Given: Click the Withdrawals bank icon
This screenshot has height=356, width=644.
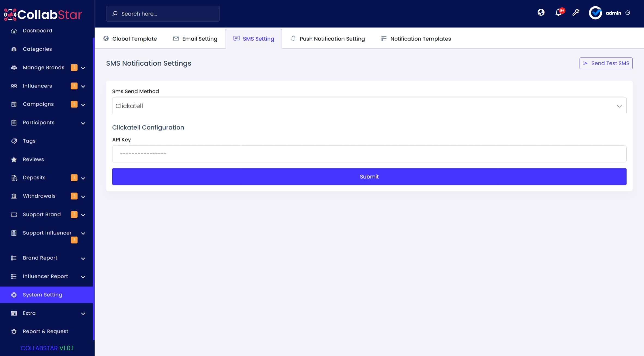Looking at the screenshot, I should (x=14, y=196).
